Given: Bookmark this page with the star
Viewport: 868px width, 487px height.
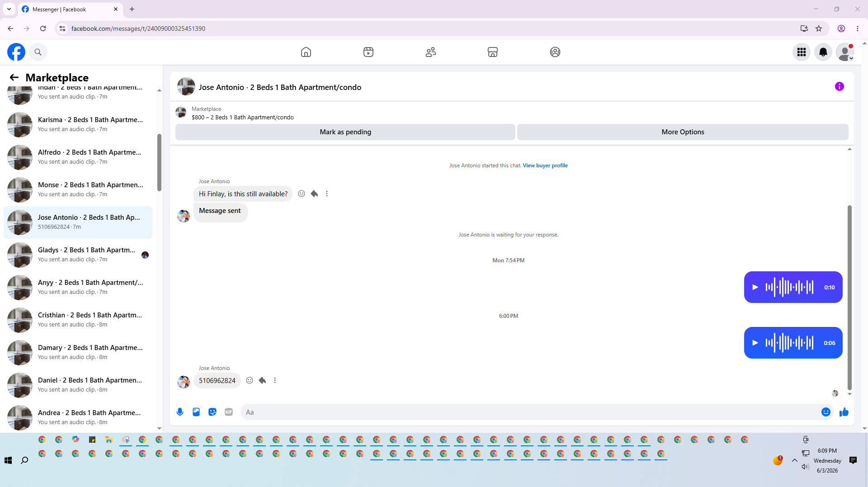Looking at the screenshot, I should pyautogui.click(x=819, y=28).
